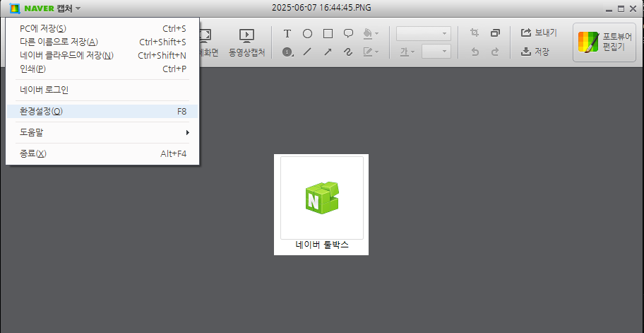Click the Crop tool icon
Image resolution: width=644 pixels, height=333 pixels.
point(475,33)
